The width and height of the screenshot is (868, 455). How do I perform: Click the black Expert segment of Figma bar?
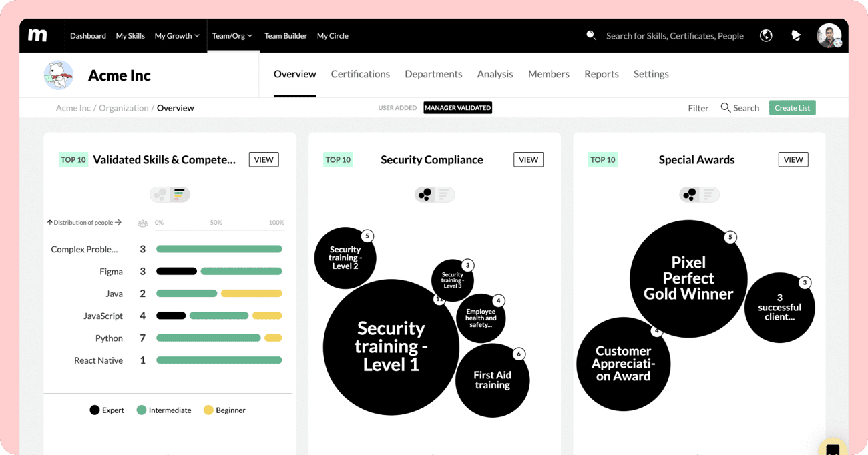pyautogui.click(x=176, y=271)
